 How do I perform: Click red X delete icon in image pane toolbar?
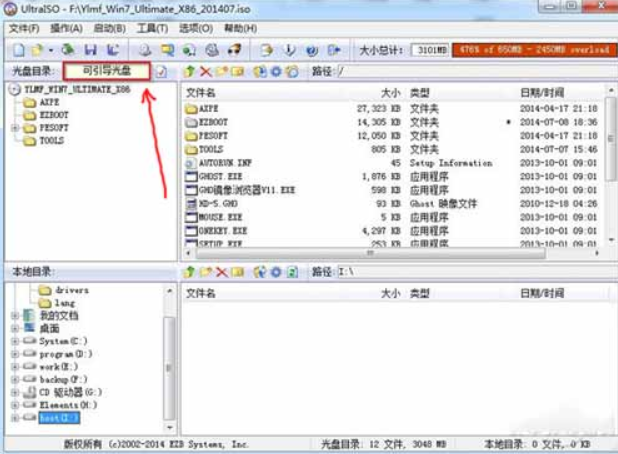click(x=206, y=72)
